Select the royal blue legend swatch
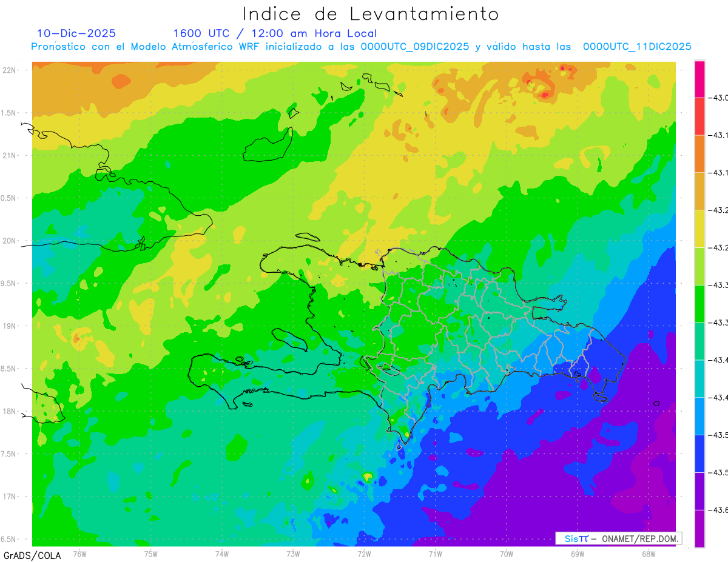This screenshot has height=562, width=728. coord(699,454)
